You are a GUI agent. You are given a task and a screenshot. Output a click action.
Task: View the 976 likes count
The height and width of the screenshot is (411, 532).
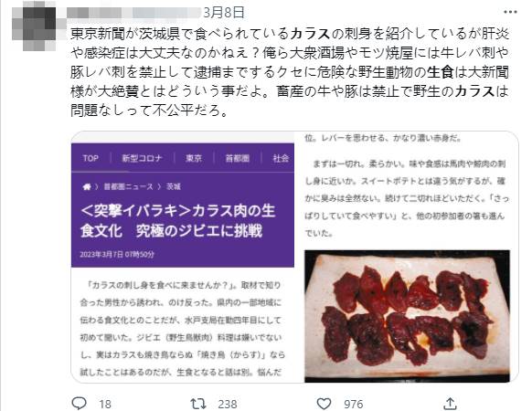(x=353, y=404)
